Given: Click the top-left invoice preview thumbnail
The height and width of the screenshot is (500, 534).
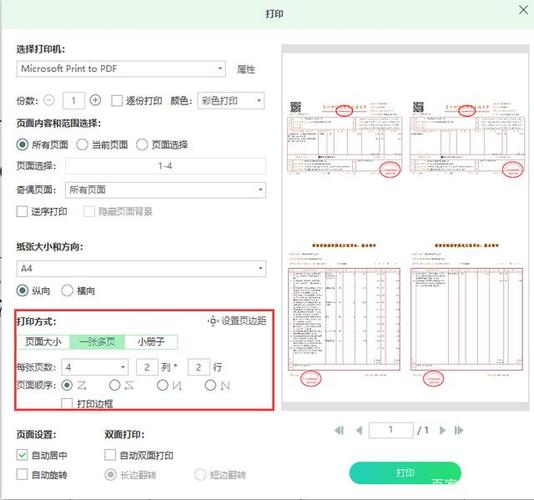Looking at the screenshot, I should 344,140.
